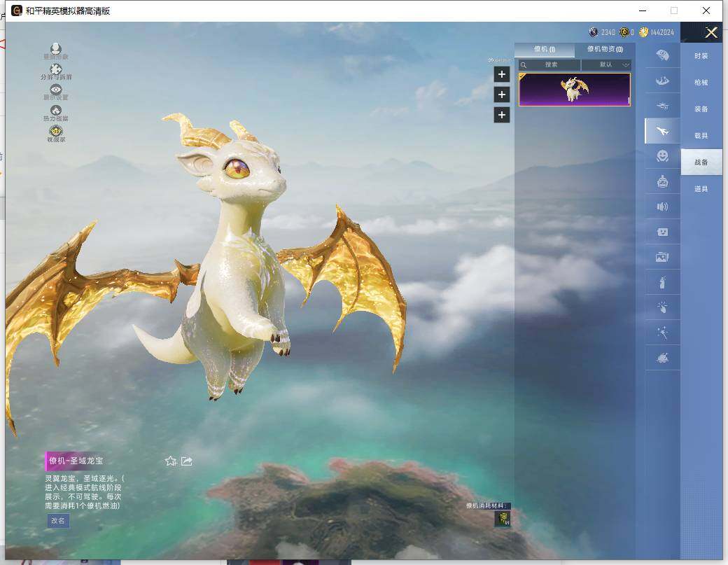Toggle favorite star for 圣域龙宝
728x565 pixels.
(170, 461)
